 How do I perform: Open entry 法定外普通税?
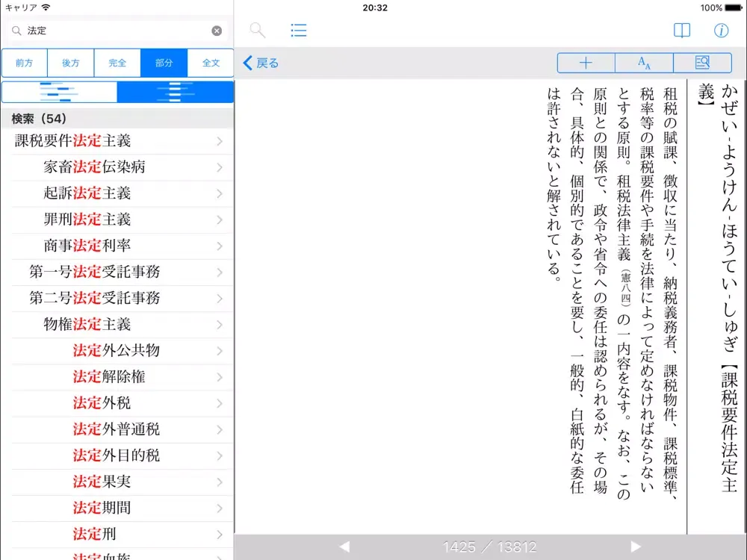click(x=117, y=429)
